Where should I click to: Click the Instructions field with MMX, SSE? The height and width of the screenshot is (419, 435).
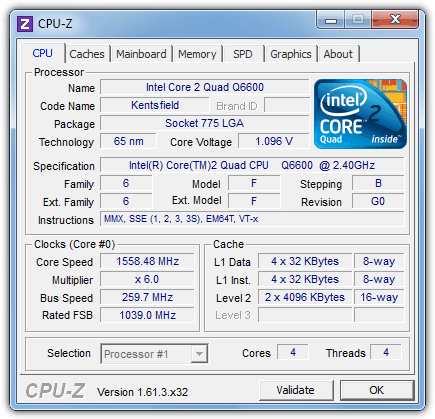[x=252, y=219]
